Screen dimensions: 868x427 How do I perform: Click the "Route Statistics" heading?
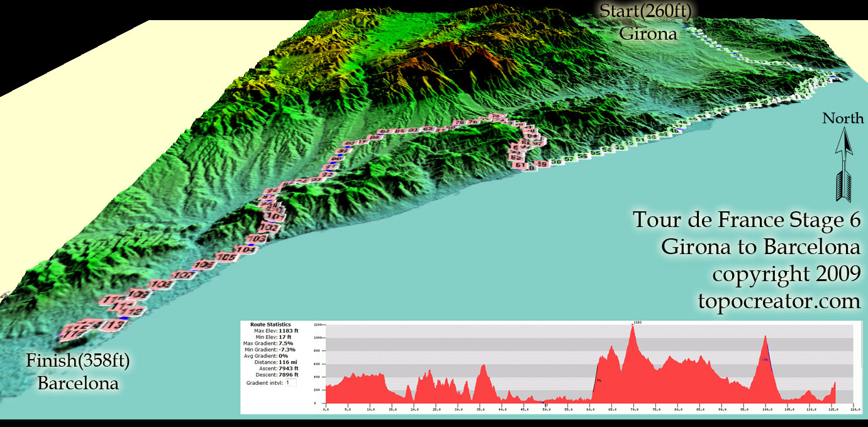coord(270,324)
